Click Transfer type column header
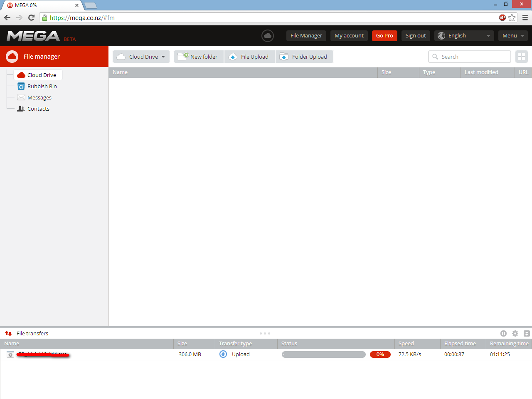Screen dimensions: 532x399 [x=246, y=344]
